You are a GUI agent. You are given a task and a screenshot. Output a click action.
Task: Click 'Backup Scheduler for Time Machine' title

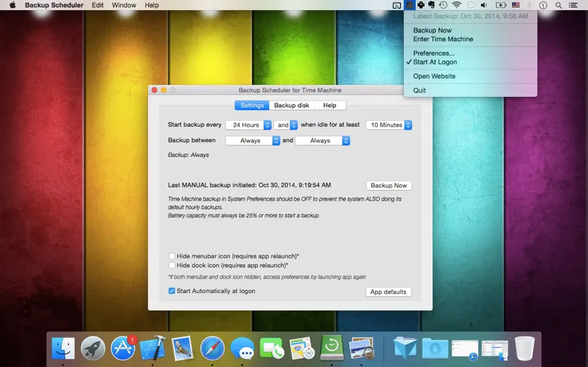[290, 90]
